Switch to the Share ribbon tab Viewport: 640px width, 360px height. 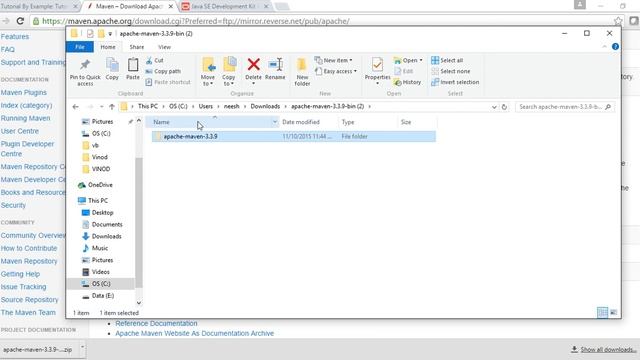pos(137,47)
